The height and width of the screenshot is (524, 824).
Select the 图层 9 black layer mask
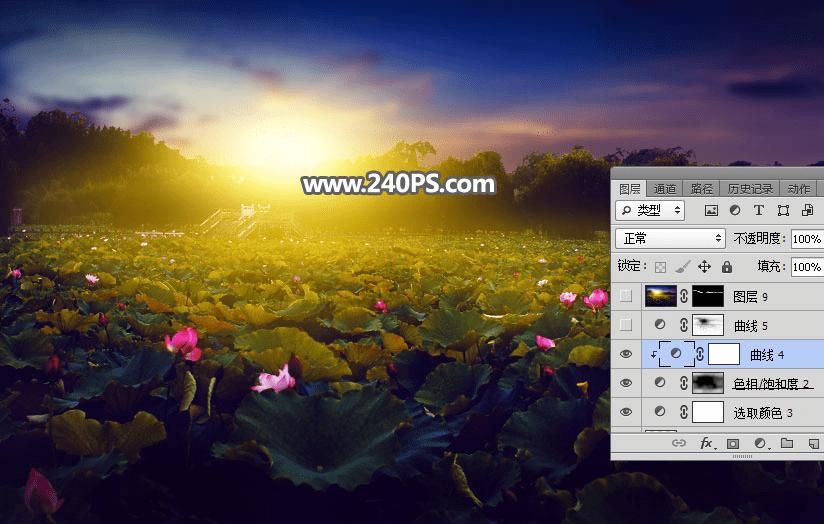click(x=708, y=296)
